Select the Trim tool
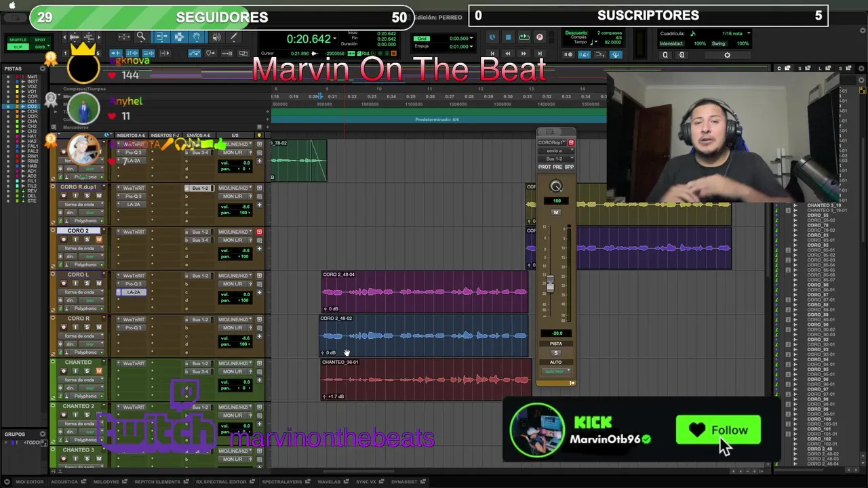 coord(161,37)
